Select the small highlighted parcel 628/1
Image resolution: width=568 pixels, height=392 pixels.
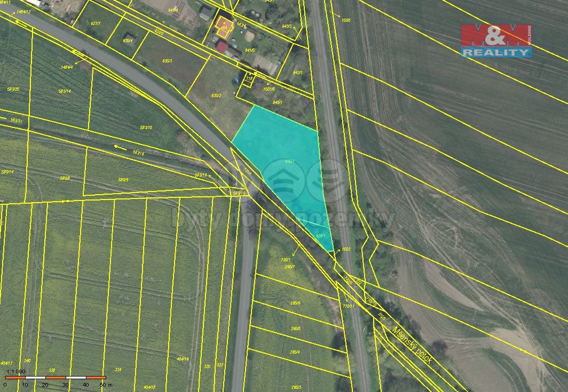click(x=321, y=235)
